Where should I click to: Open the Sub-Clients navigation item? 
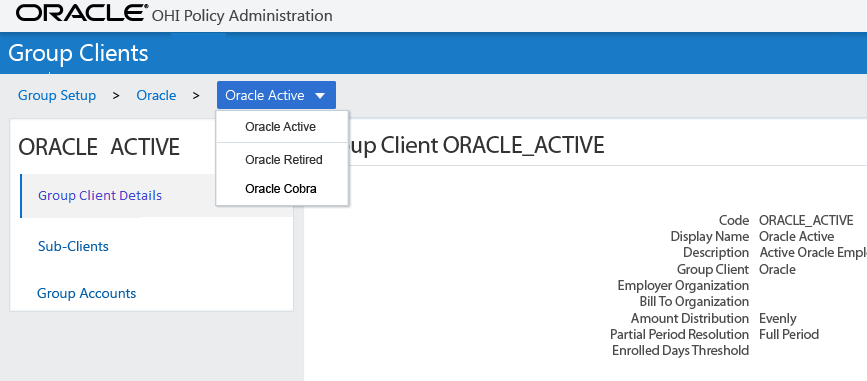click(x=73, y=246)
